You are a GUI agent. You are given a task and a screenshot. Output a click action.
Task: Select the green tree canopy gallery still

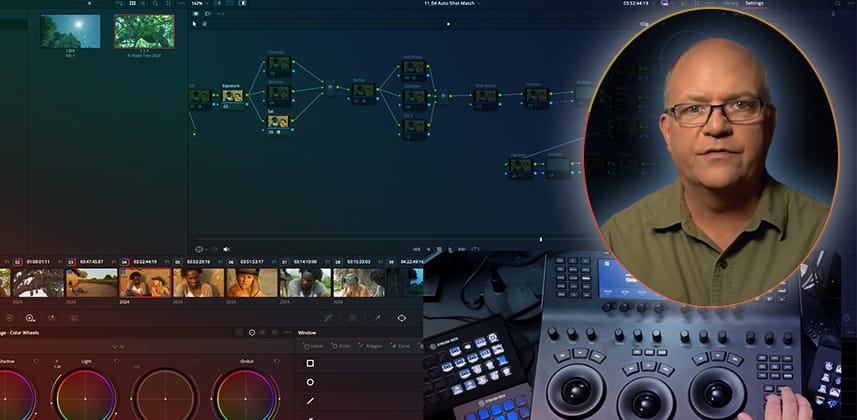[x=144, y=31]
